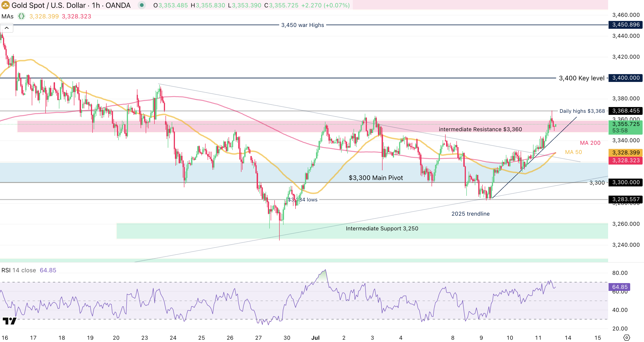Click 'Daily highs $3,368' annotation
This screenshot has height=342, width=644.
coord(582,111)
